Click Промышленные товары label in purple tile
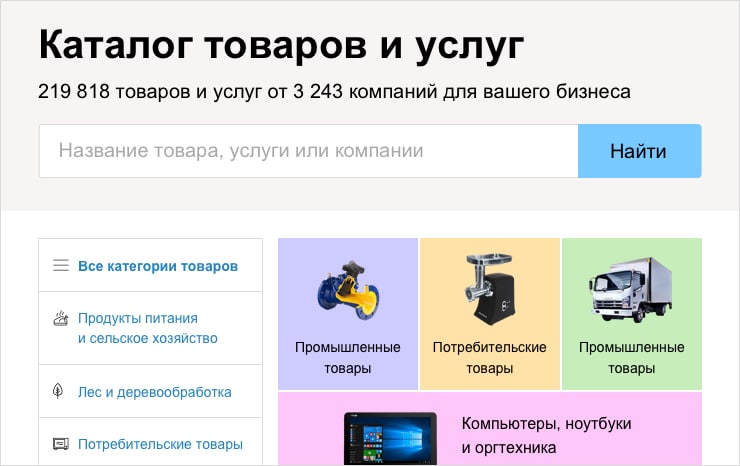The width and height of the screenshot is (740, 466). (x=348, y=357)
